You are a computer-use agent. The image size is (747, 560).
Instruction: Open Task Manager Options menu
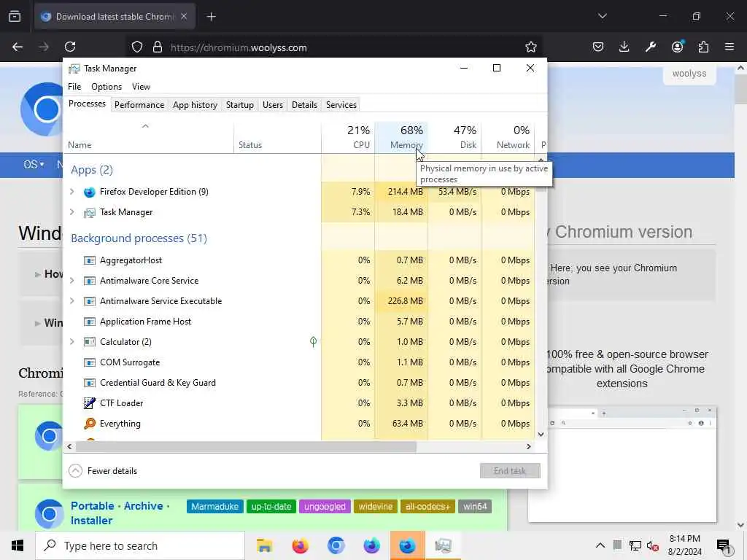tap(107, 87)
